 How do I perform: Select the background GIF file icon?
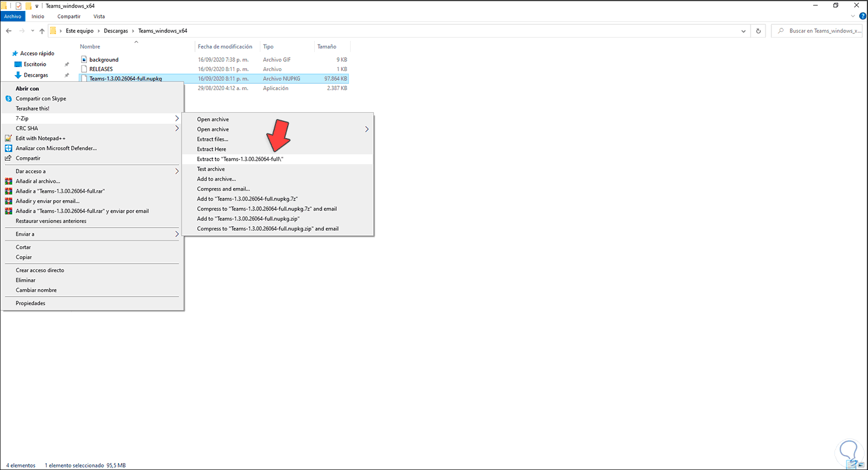[x=84, y=60]
